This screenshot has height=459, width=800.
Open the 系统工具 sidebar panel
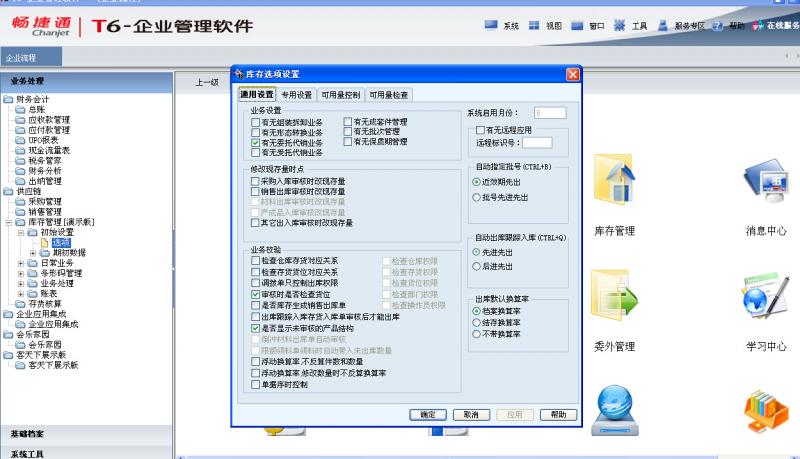pyautogui.click(x=86, y=453)
